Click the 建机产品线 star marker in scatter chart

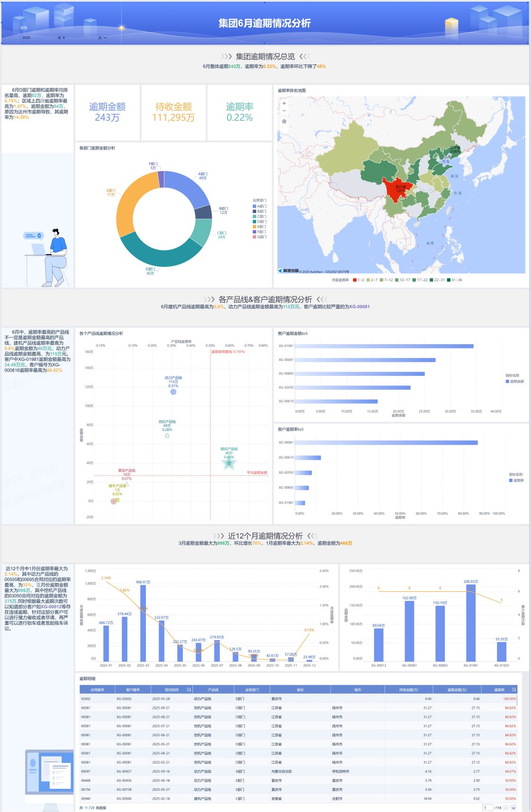[x=229, y=464]
